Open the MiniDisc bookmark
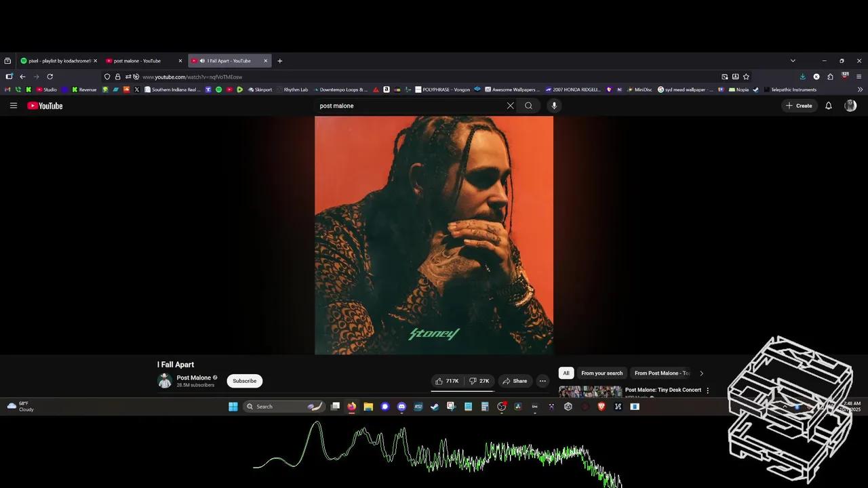The height and width of the screenshot is (488, 868). [639, 89]
